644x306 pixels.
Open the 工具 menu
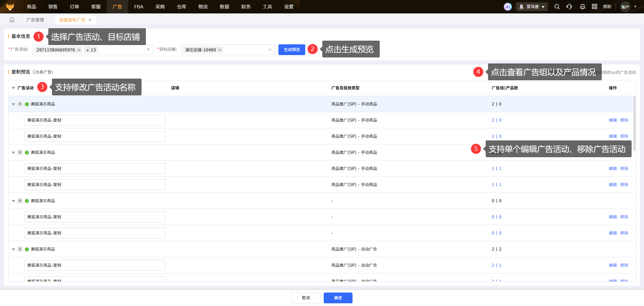(x=268, y=7)
